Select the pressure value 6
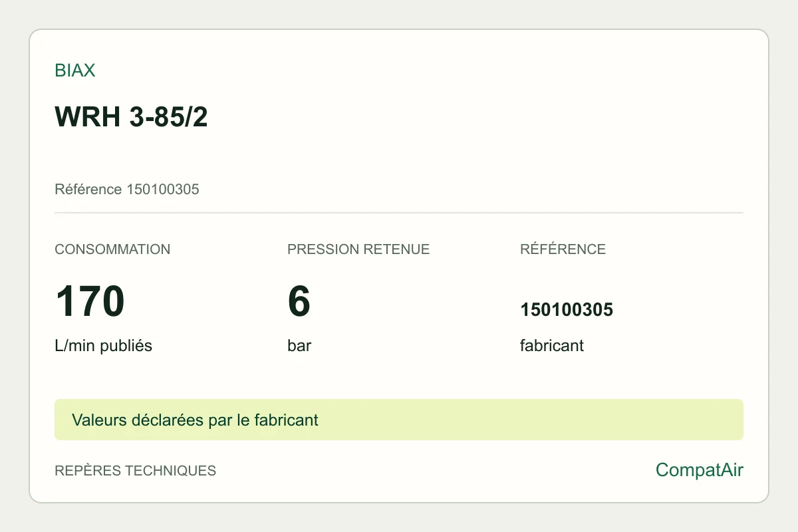 (299, 301)
